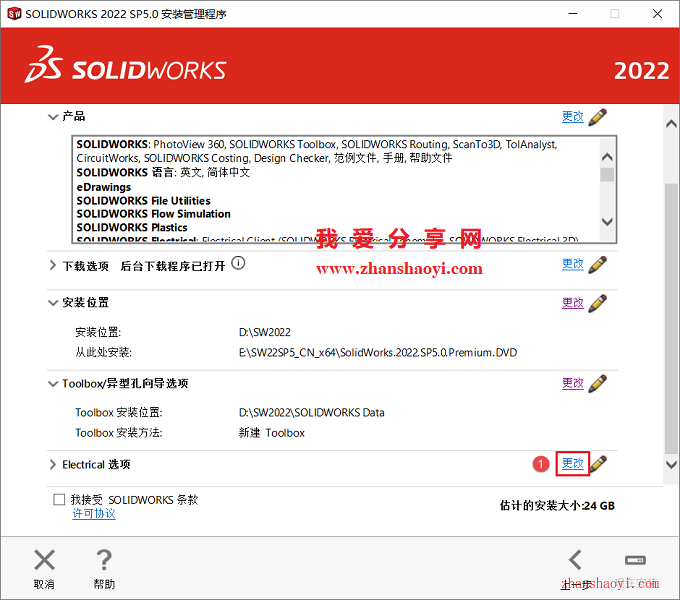This screenshot has width=680, height=600.
Task: Click the pencil icon in Electrical 选项 row
Action: tap(598, 464)
